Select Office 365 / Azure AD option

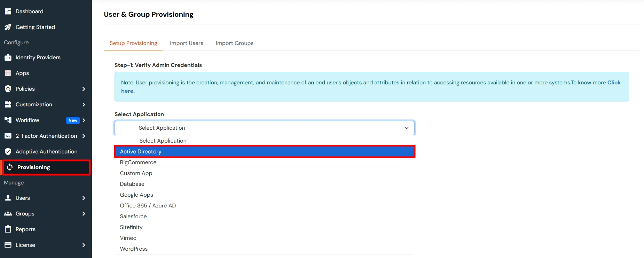tap(148, 206)
